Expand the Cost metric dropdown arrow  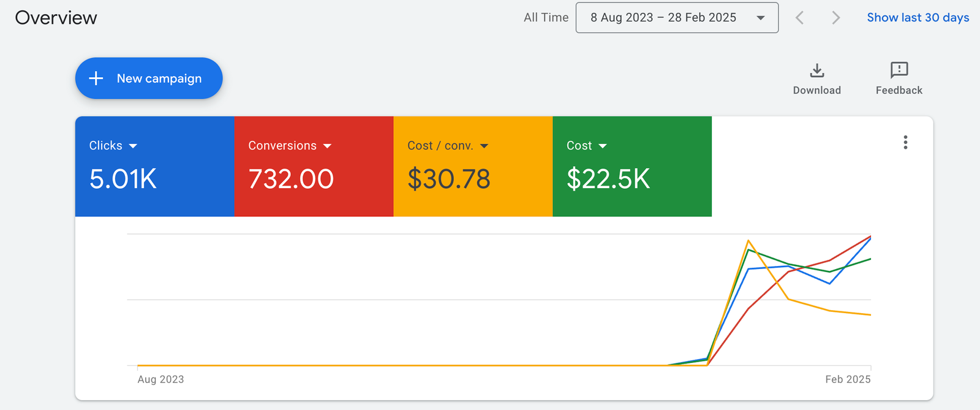point(602,146)
